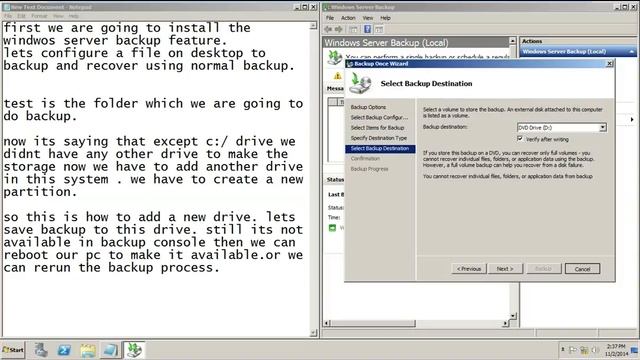Show hidden tray icons arrow
The width and height of the screenshot is (640, 360).
click(x=563, y=350)
